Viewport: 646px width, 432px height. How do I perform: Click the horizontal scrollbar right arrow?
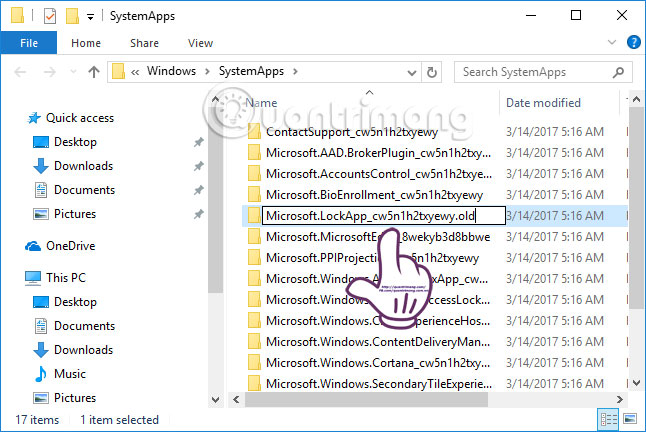pos(619,399)
